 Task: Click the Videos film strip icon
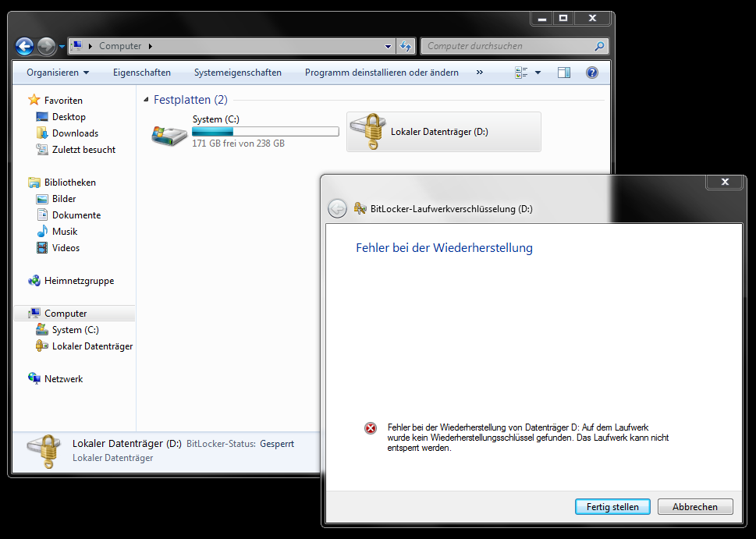(42, 248)
